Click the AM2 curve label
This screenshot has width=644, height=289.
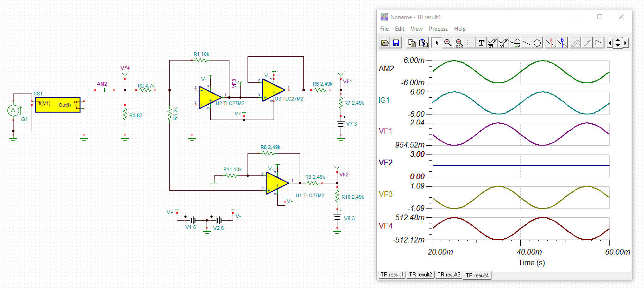pos(387,68)
